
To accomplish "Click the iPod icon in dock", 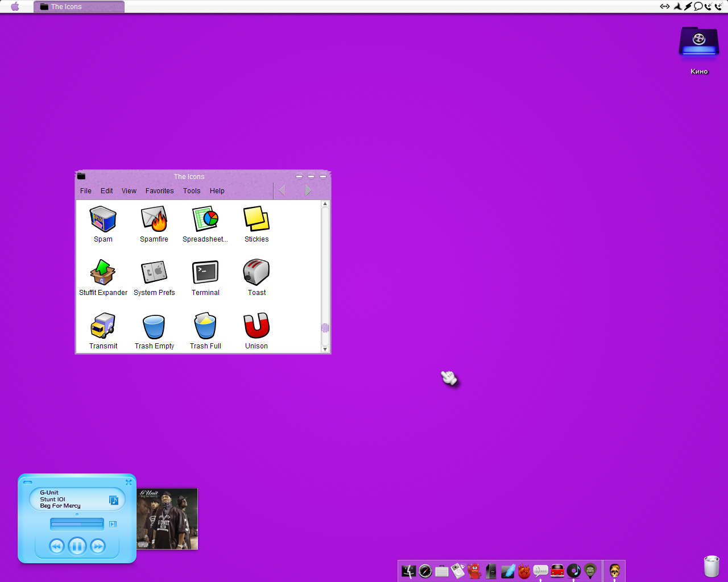I will pyautogui.click(x=458, y=571).
